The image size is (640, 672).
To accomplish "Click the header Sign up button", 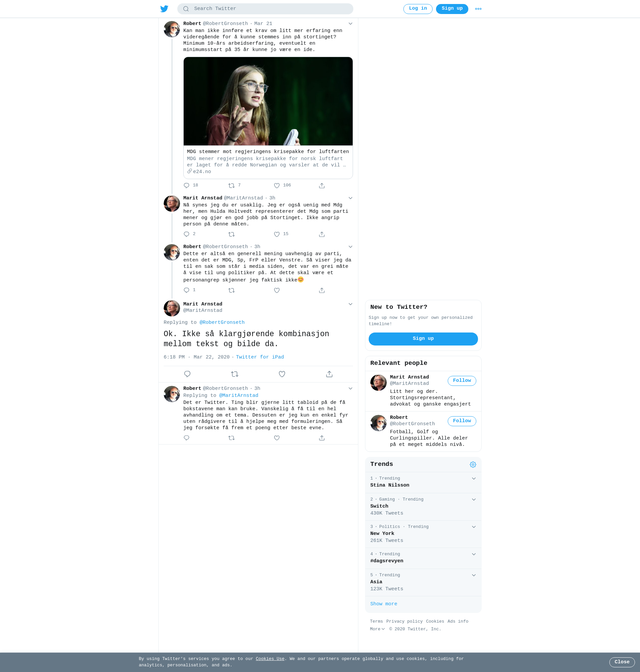I will point(452,9).
